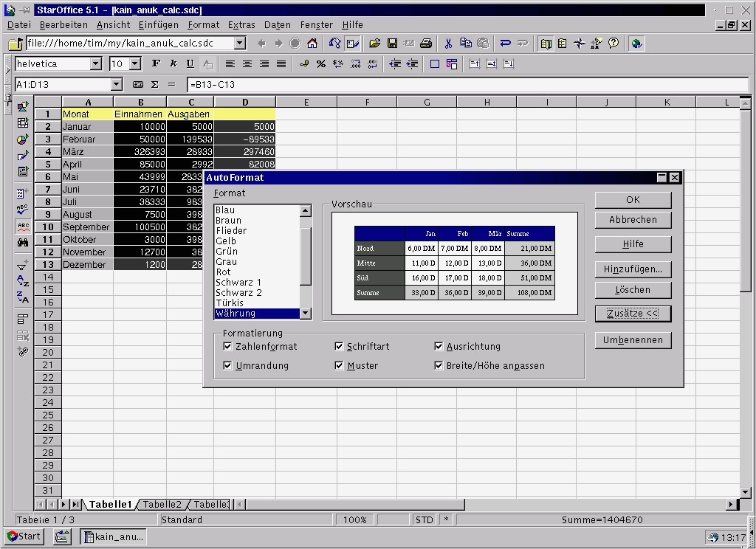
Task: Sort ascending with A-Z icon
Action: 23,280
